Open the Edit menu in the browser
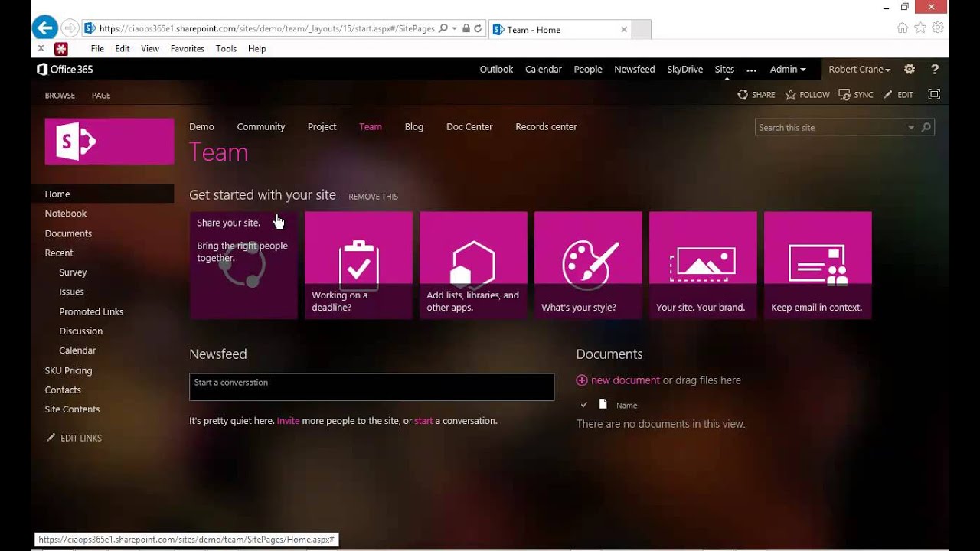Viewport: 980px width, 551px height. coord(122,48)
